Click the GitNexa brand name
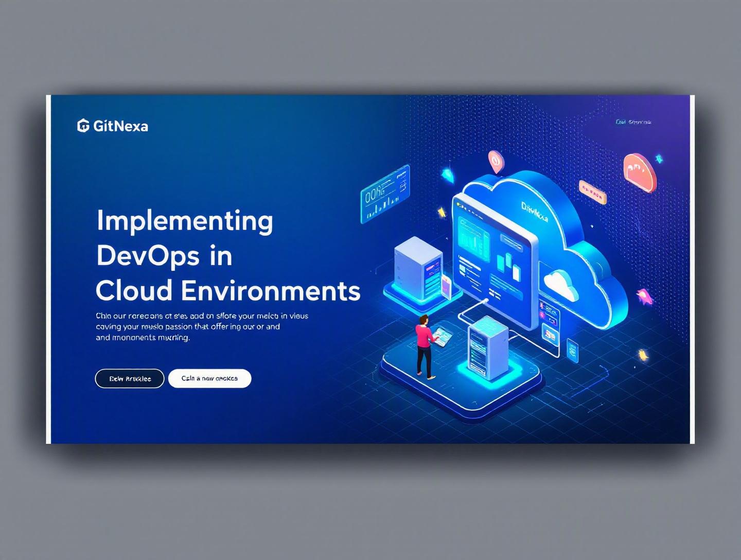The height and width of the screenshot is (560, 741). (x=120, y=126)
